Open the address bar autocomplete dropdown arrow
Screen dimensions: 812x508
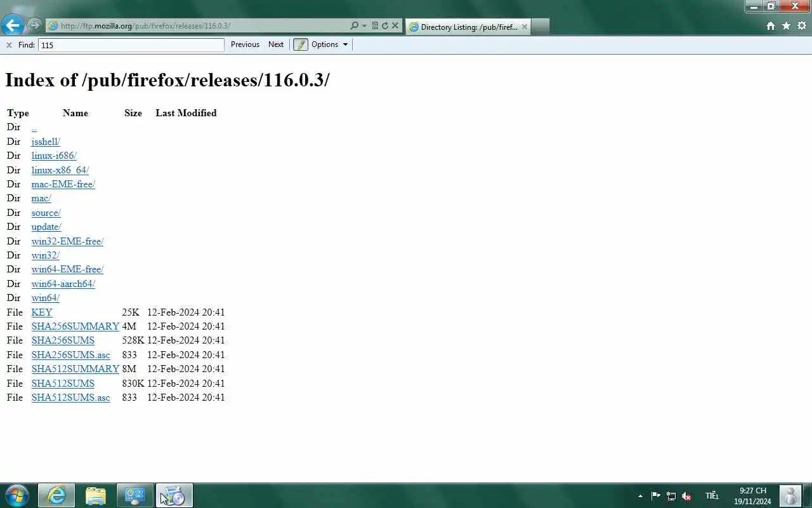point(365,26)
